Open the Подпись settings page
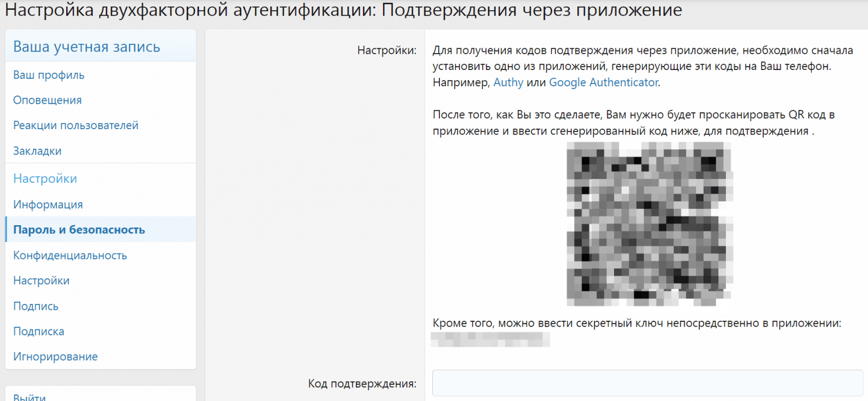This screenshot has width=868, height=401. [x=36, y=306]
